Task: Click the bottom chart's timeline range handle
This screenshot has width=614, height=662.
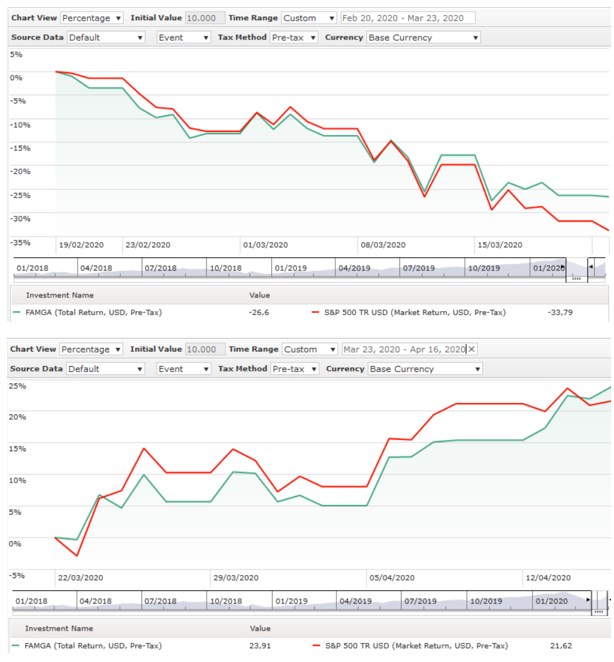Action: click(599, 609)
